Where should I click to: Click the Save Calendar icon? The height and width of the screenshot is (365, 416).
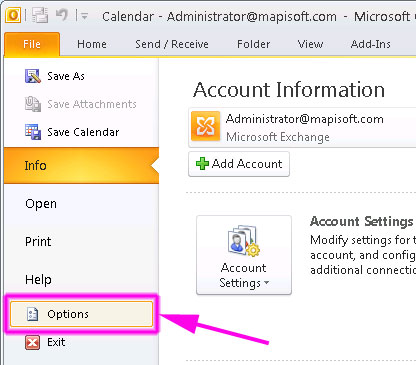tap(33, 132)
